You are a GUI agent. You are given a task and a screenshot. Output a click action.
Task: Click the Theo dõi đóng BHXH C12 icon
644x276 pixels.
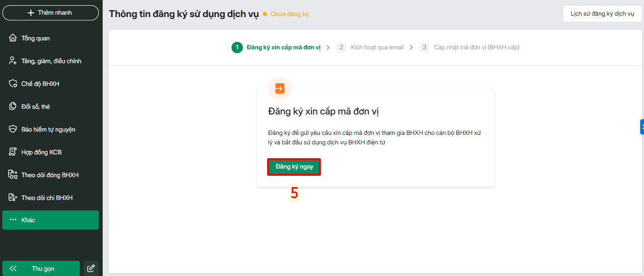[x=13, y=175]
